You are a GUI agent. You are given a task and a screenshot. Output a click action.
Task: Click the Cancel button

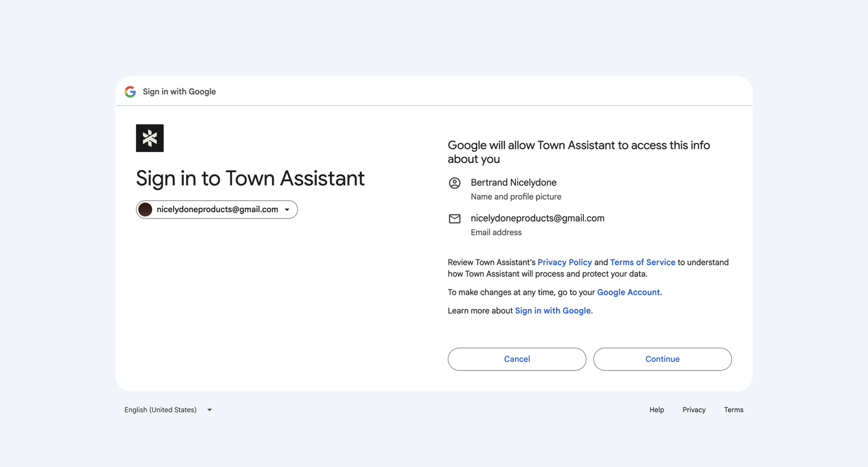click(x=517, y=359)
